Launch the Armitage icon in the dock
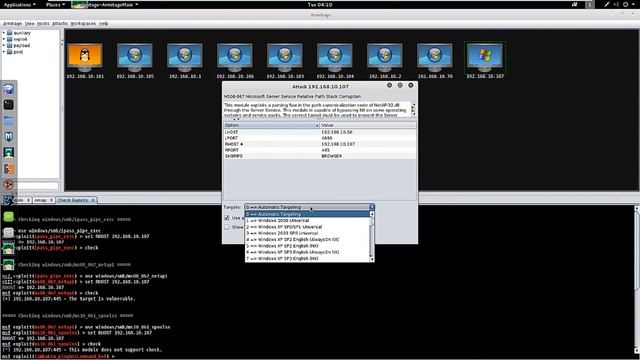Image resolution: width=640 pixels, height=360 pixels. (x=9, y=153)
